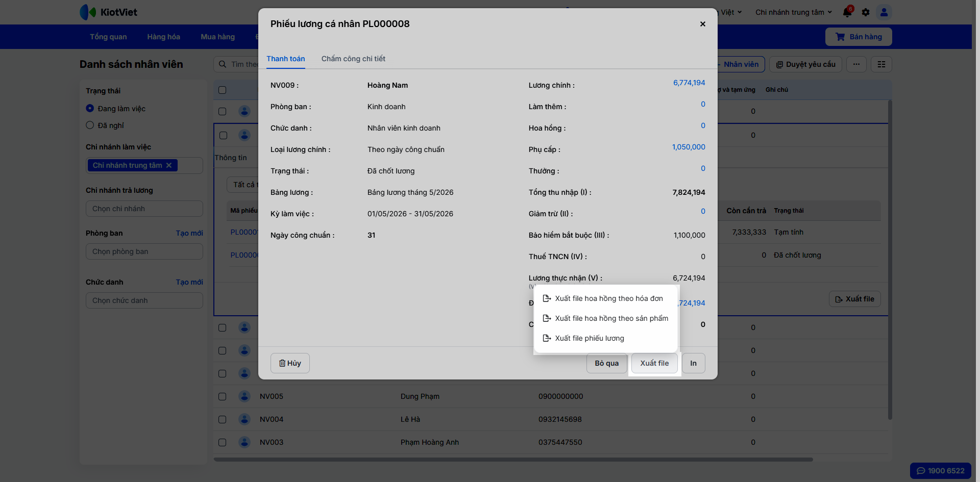Click the vertical scrollbar of the employee list
This screenshot has height=482, width=980.
[x=890, y=260]
